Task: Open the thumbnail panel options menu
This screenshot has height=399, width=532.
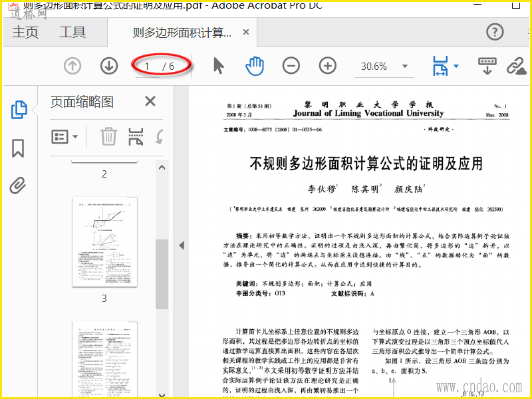Action: 65,137
